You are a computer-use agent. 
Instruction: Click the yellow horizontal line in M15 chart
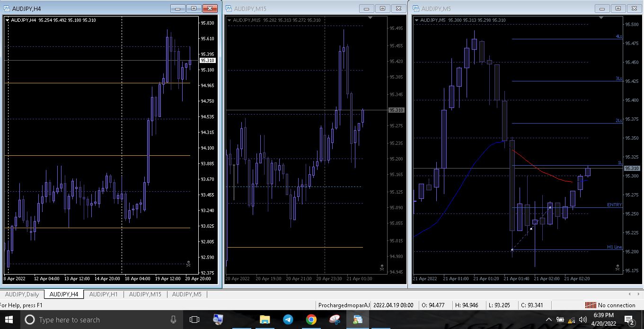pos(295,247)
